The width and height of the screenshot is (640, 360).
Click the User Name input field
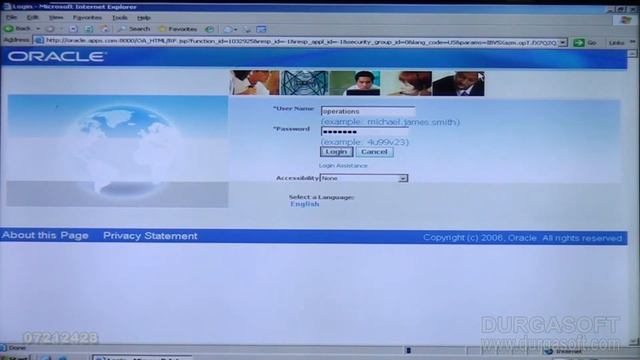pos(368,111)
